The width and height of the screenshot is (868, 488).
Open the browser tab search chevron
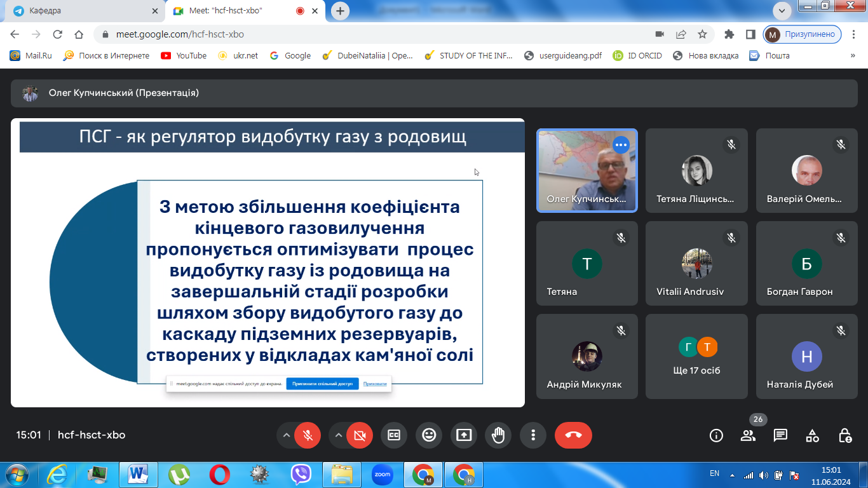pyautogui.click(x=782, y=11)
